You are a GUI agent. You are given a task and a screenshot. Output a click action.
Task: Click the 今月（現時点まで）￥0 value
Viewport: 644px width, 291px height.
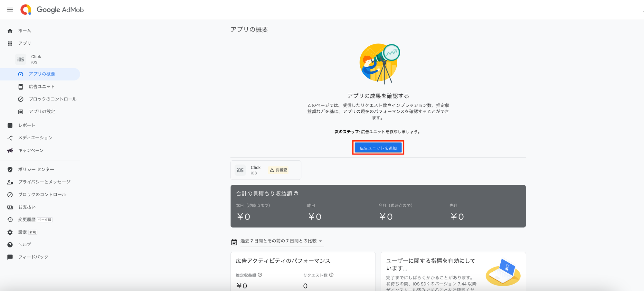point(386,217)
